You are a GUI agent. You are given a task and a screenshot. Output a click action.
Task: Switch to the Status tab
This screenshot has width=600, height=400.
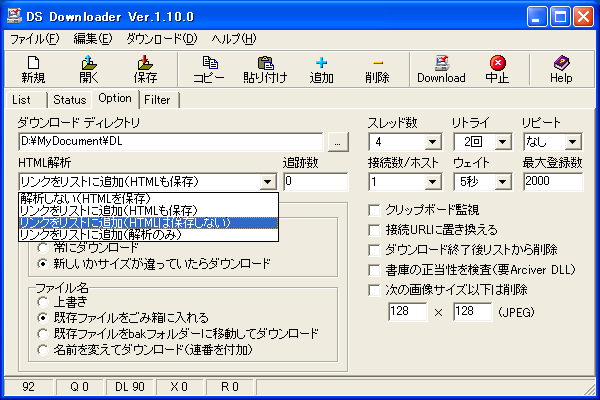70,100
